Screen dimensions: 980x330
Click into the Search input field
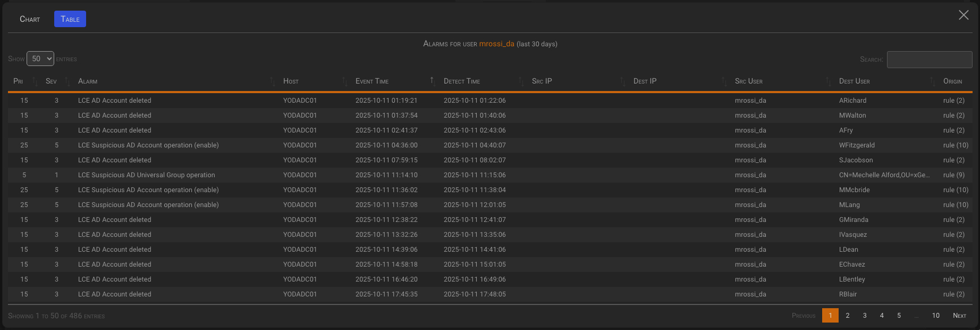(x=929, y=60)
